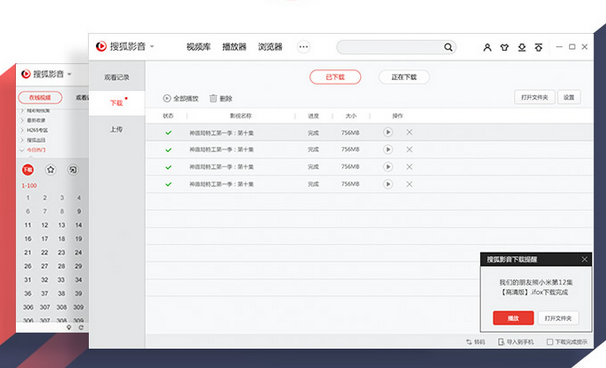
Task: Open the user account icon in title bar
Action: [487, 47]
